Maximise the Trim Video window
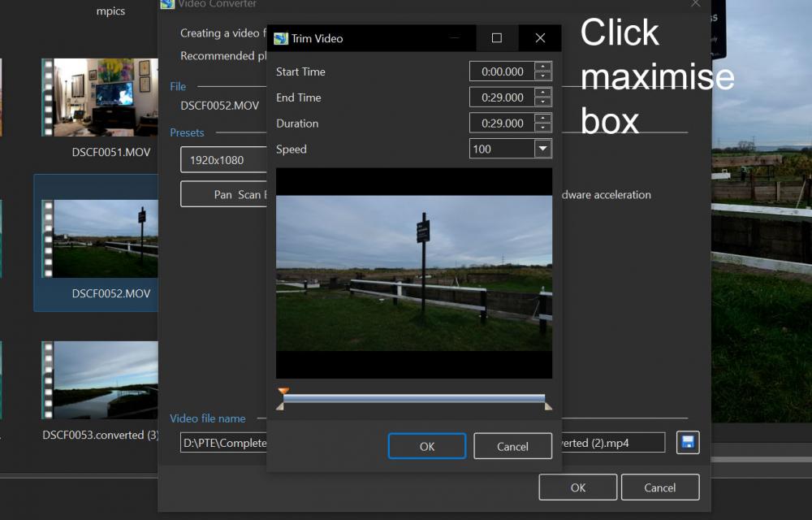 pos(497,38)
